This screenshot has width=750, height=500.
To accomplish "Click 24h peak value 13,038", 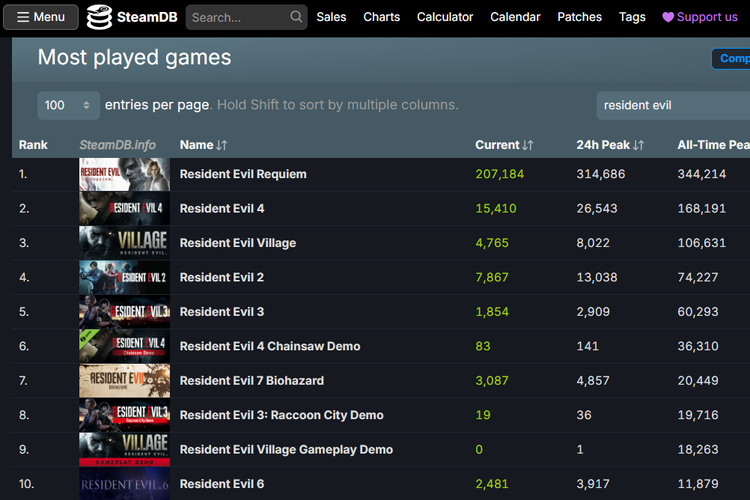I will [x=596, y=278].
